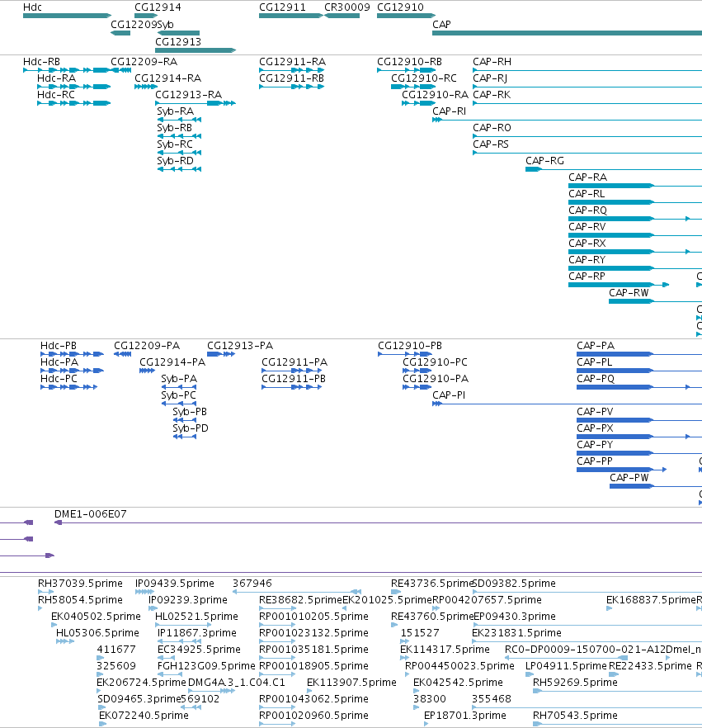Select the DME1-006E07 clone feature

point(378,522)
